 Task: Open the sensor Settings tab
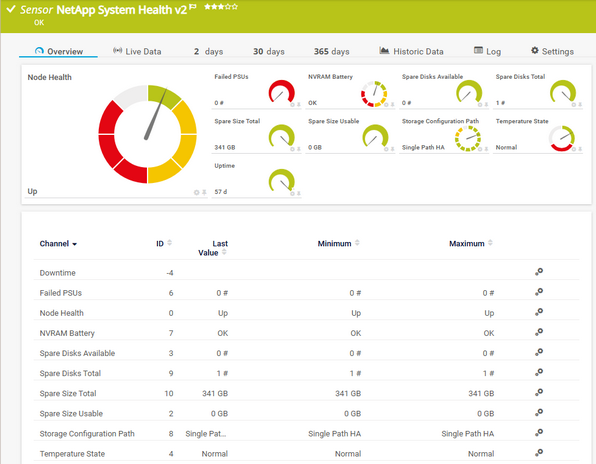coord(552,51)
